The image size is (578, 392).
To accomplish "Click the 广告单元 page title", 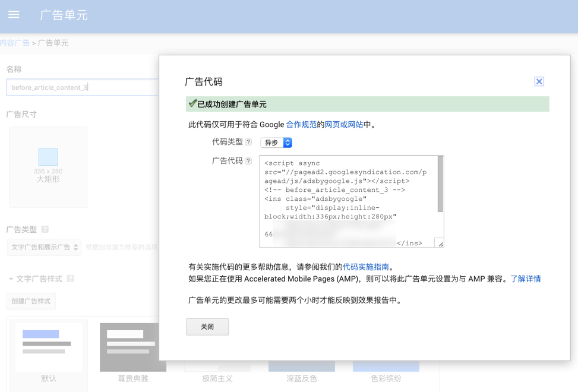I will pos(64,15).
